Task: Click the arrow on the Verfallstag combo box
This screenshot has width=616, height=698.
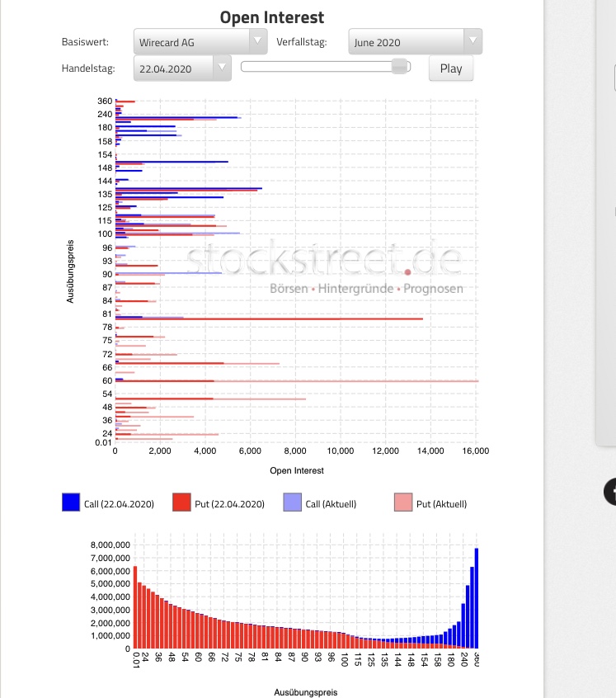Action: coord(473,41)
